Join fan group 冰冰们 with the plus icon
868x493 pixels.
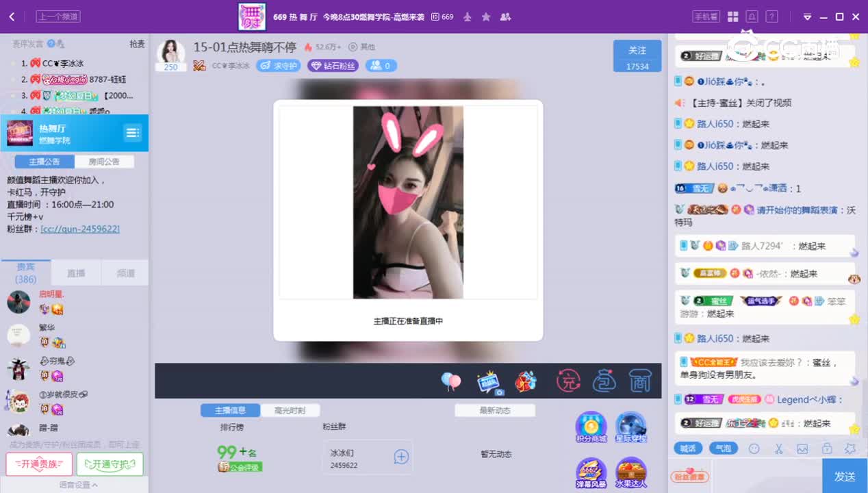(x=401, y=457)
